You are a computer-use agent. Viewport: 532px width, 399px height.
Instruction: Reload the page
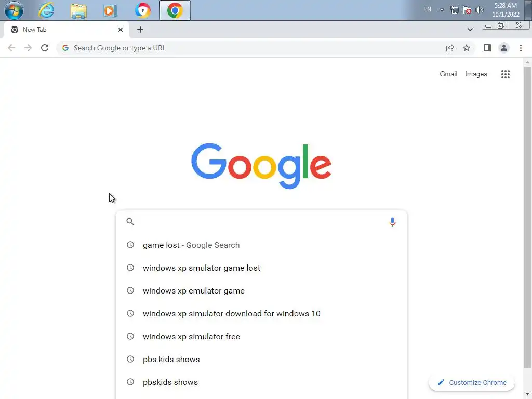[45, 48]
